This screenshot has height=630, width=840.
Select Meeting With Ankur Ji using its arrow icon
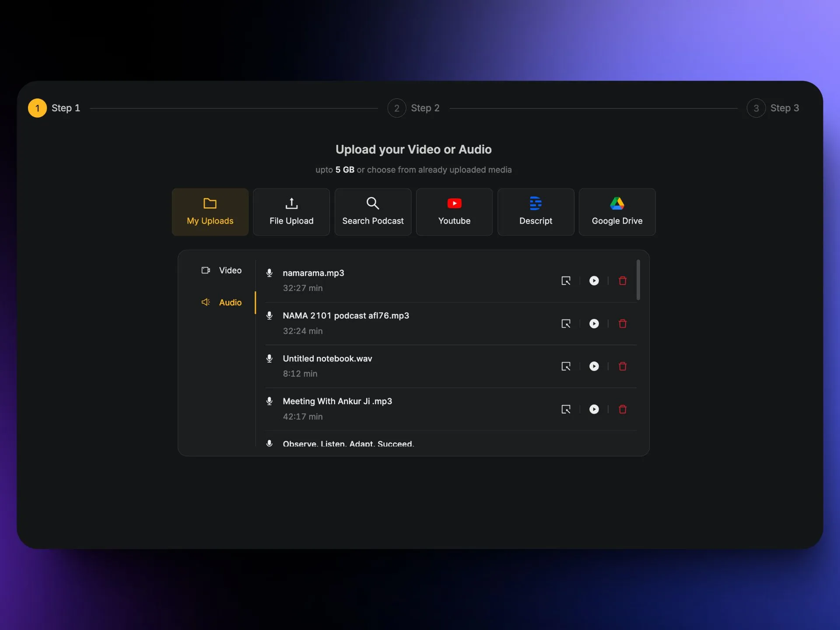pyautogui.click(x=566, y=409)
